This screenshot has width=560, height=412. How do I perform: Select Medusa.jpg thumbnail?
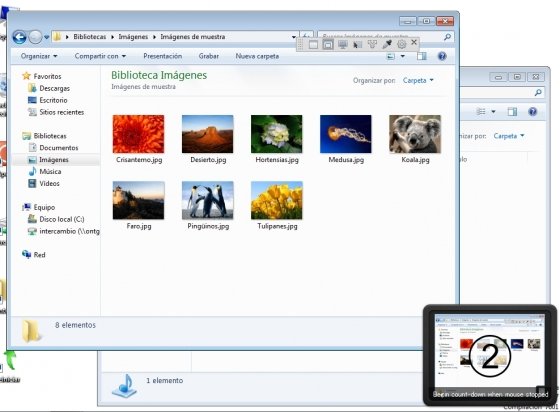click(x=346, y=134)
